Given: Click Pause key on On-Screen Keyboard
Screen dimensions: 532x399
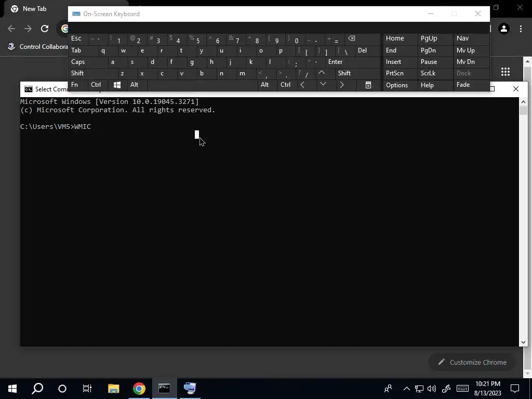Looking at the screenshot, I should [435, 62].
